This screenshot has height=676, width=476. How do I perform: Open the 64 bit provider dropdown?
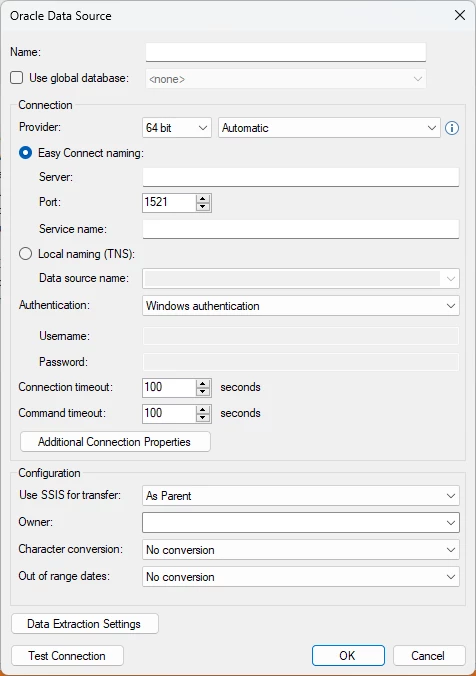(x=177, y=128)
